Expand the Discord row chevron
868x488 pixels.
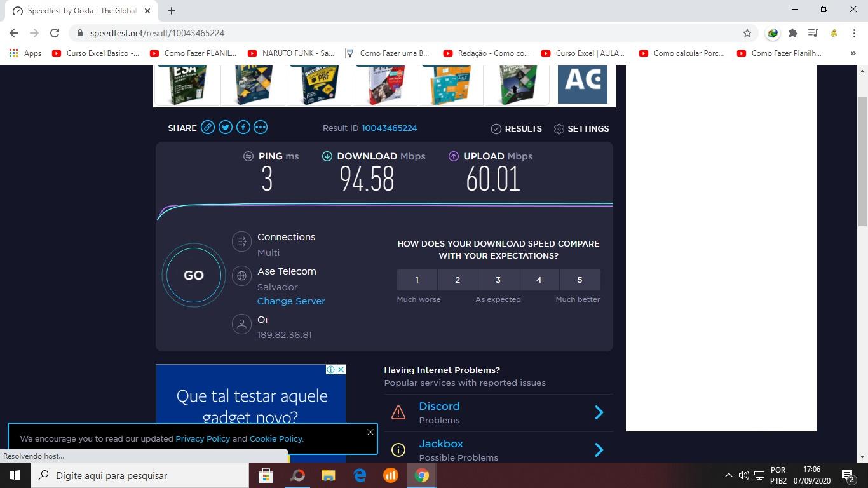click(599, 412)
